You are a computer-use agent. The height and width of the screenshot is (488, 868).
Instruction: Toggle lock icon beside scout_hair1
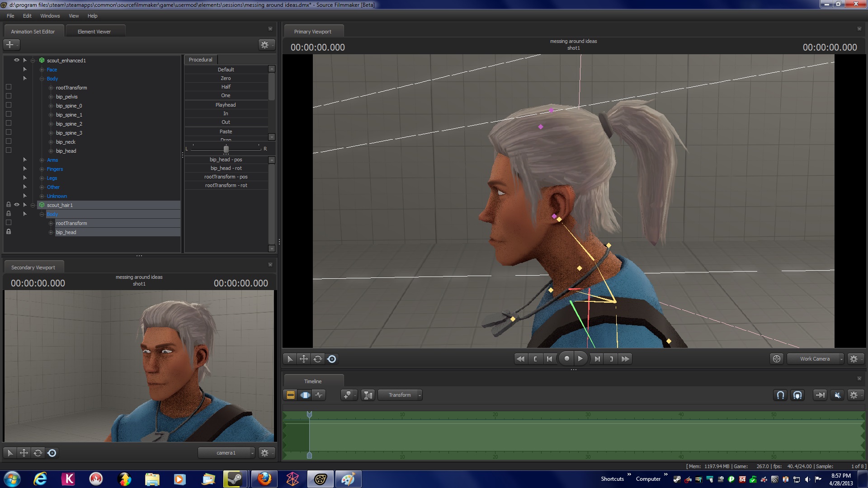[x=9, y=205]
